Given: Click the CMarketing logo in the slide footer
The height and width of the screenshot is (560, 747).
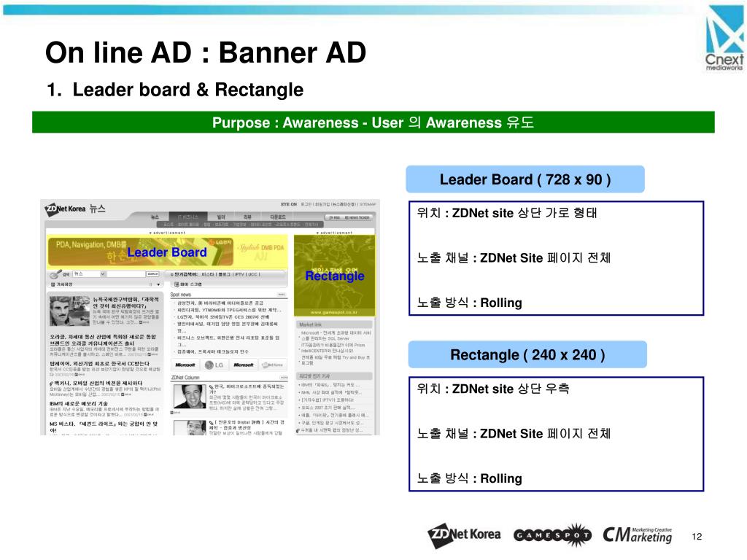Looking at the screenshot, I should (x=638, y=534).
